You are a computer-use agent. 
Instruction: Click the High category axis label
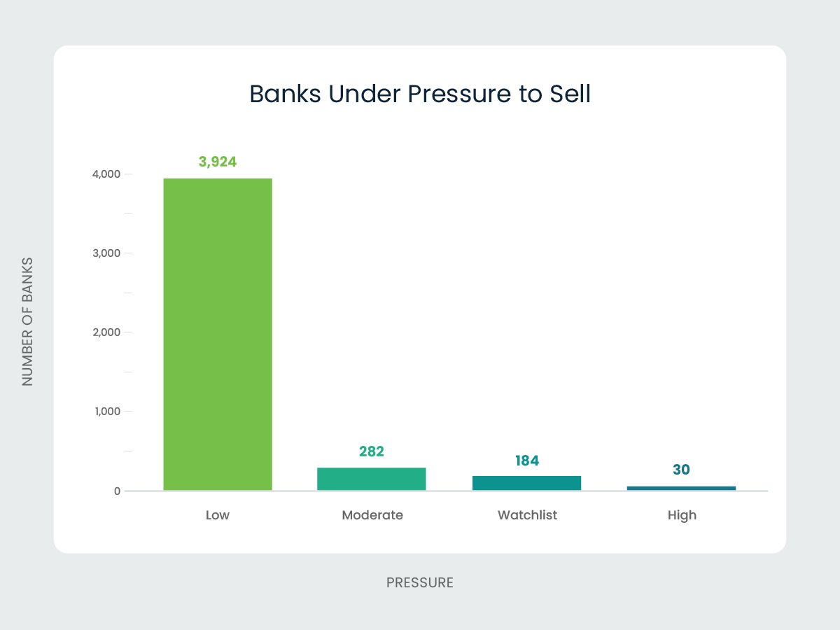682,516
